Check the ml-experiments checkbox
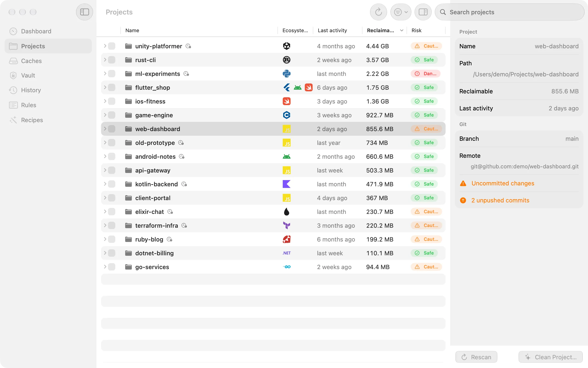Screen dimensions: 588x368 click(x=112, y=74)
